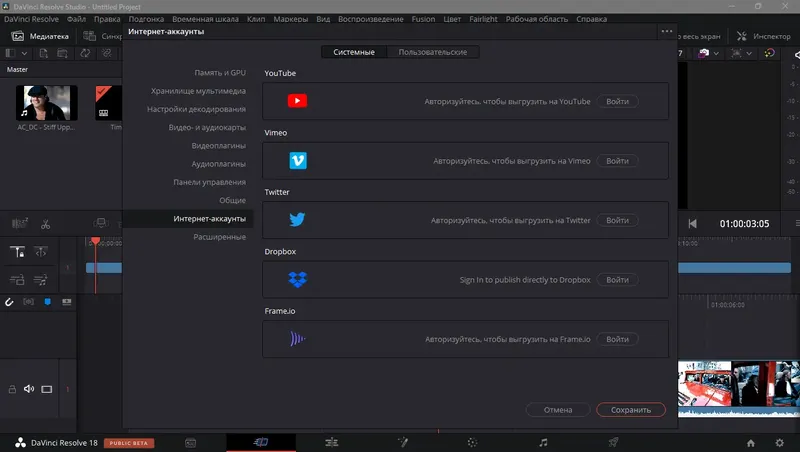
Task: Sign in to Vimeo account
Action: tap(617, 161)
